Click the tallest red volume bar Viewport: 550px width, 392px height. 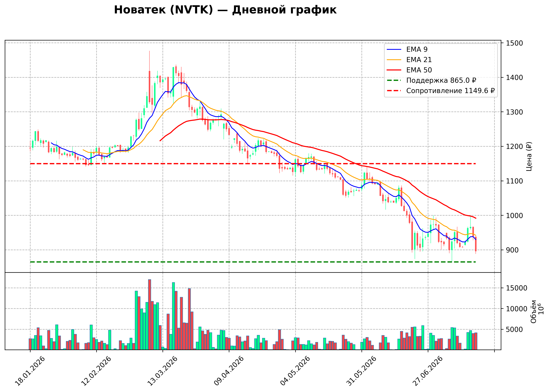coord(150,315)
